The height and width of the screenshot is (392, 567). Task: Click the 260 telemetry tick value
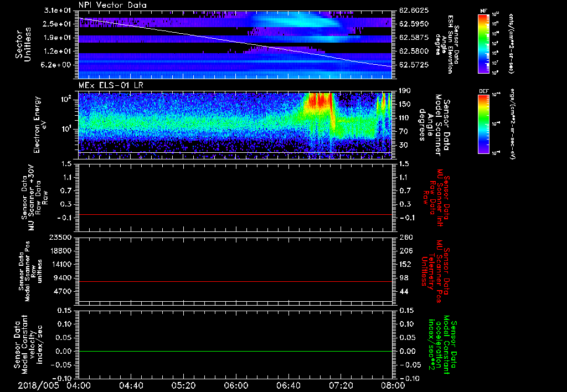pos(405,237)
